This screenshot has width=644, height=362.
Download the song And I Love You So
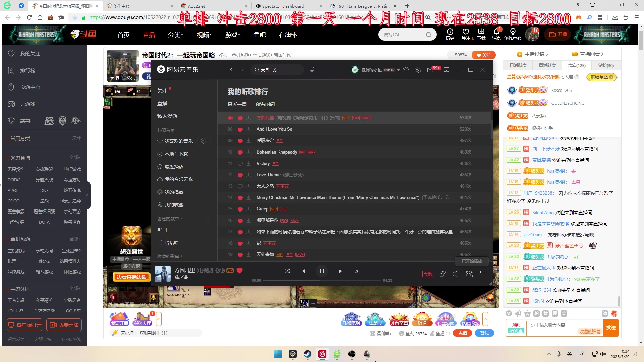point(248,129)
